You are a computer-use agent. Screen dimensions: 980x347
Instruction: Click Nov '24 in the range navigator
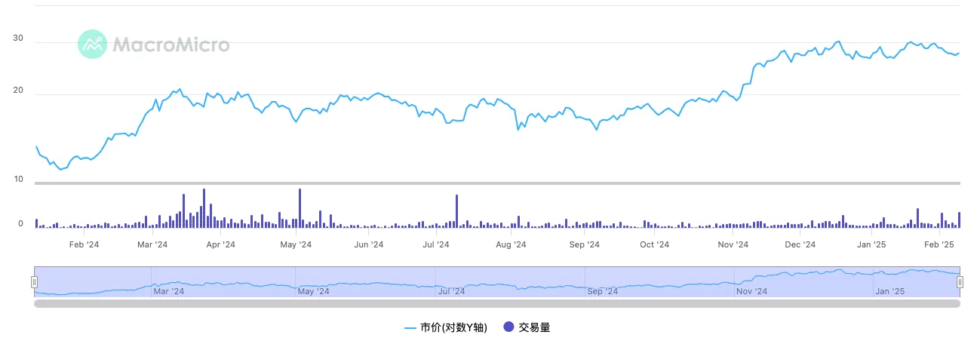pyautogui.click(x=751, y=291)
